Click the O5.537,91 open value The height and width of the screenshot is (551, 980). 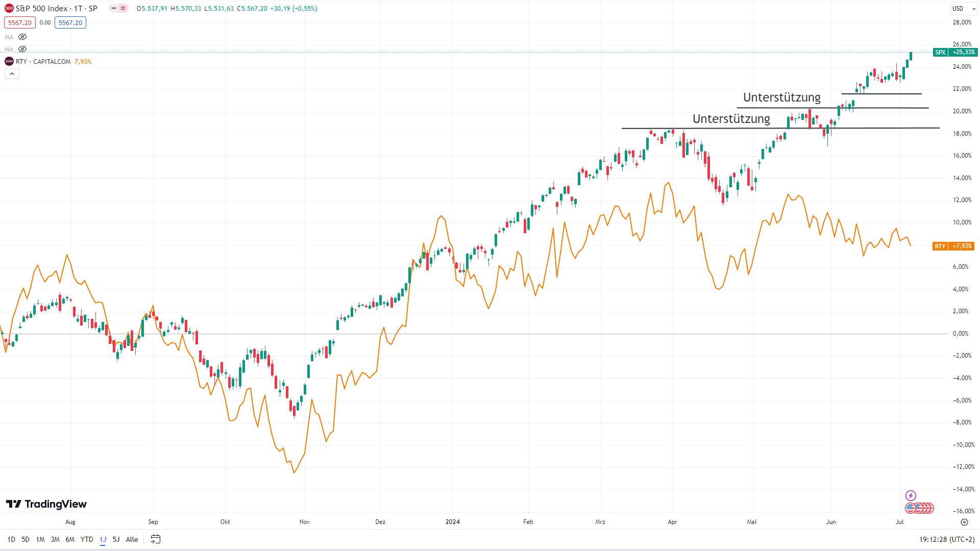152,9
